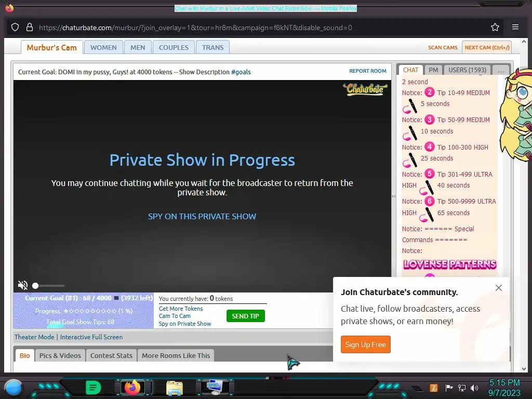
Task: Click the REPORT ROOM link
Action: [368, 71]
